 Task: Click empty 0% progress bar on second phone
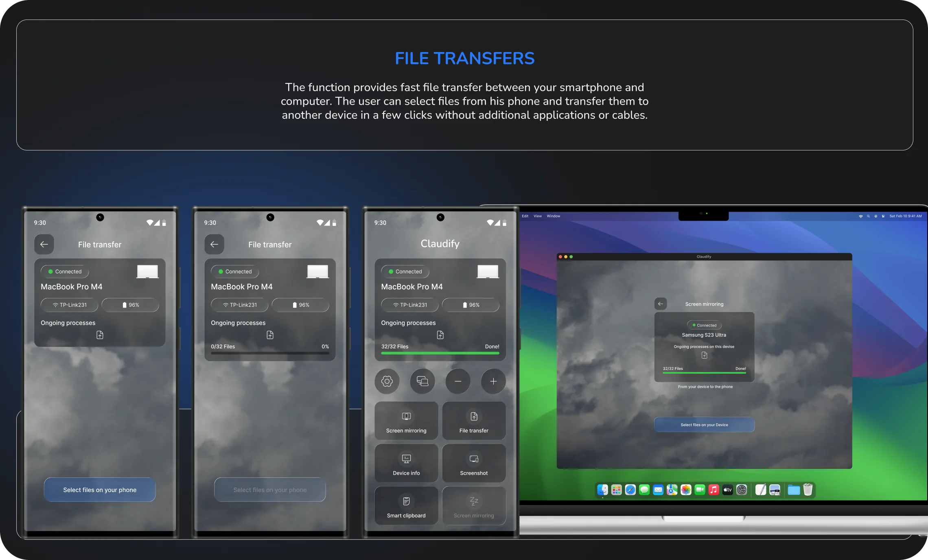(x=270, y=353)
